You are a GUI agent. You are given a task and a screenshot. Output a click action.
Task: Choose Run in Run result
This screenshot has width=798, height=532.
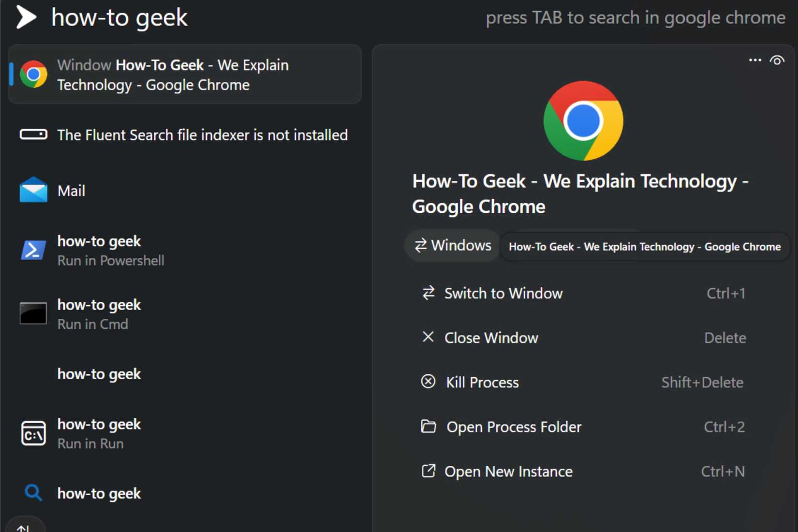point(185,433)
